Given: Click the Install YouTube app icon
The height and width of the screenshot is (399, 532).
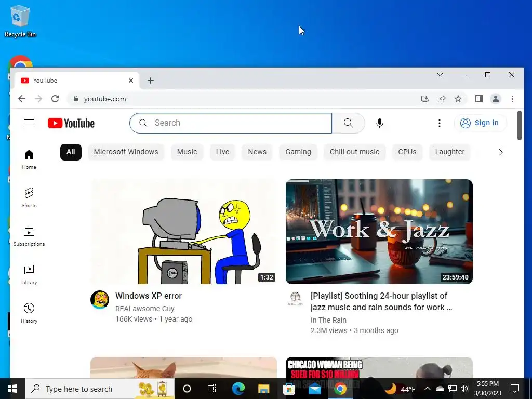Looking at the screenshot, I should pos(425,99).
